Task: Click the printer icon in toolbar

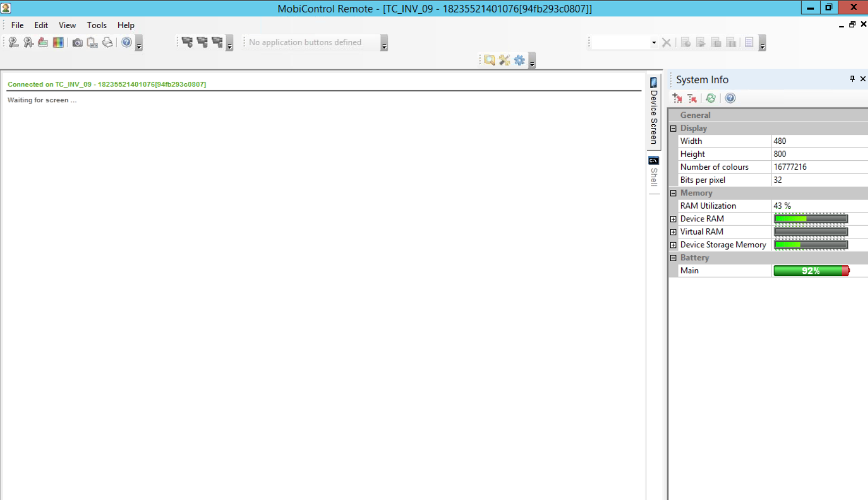Action: pos(107,42)
